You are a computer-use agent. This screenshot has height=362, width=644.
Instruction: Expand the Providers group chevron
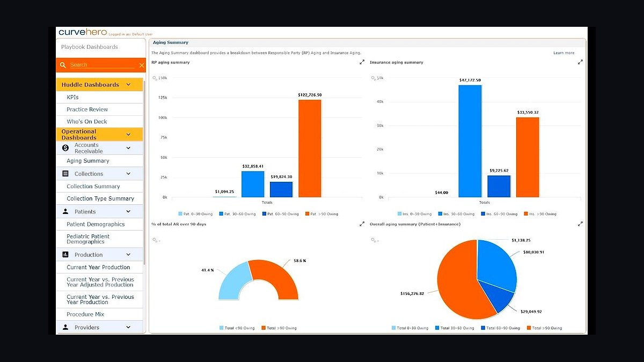pyautogui.click(x=128, y=327)
